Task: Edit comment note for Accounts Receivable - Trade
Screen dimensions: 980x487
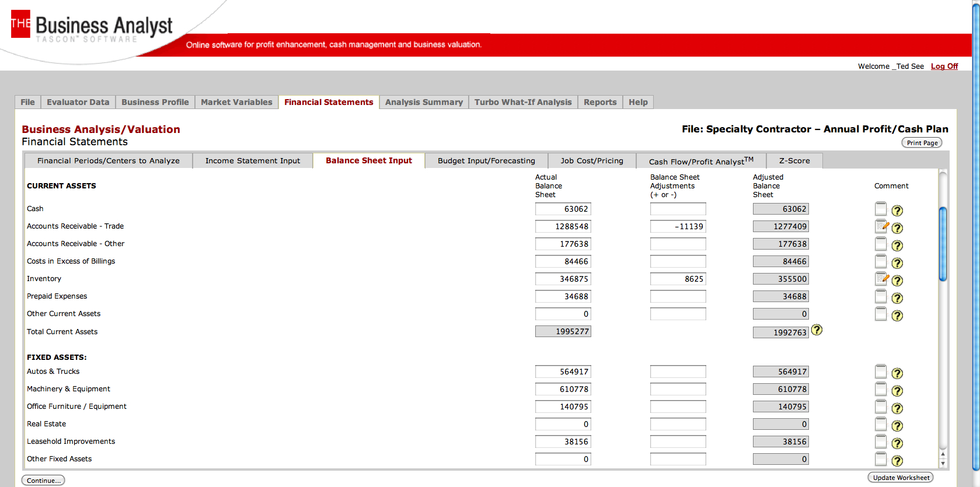Action: click(x=881, y=226)
